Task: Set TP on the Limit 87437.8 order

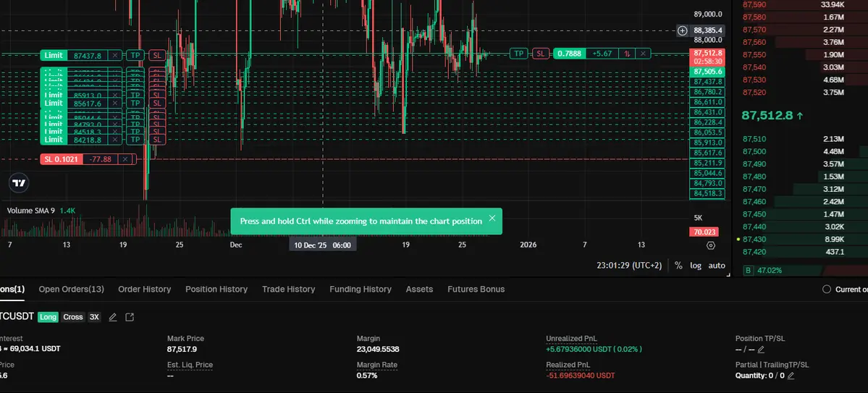Action: click(135, 55)
